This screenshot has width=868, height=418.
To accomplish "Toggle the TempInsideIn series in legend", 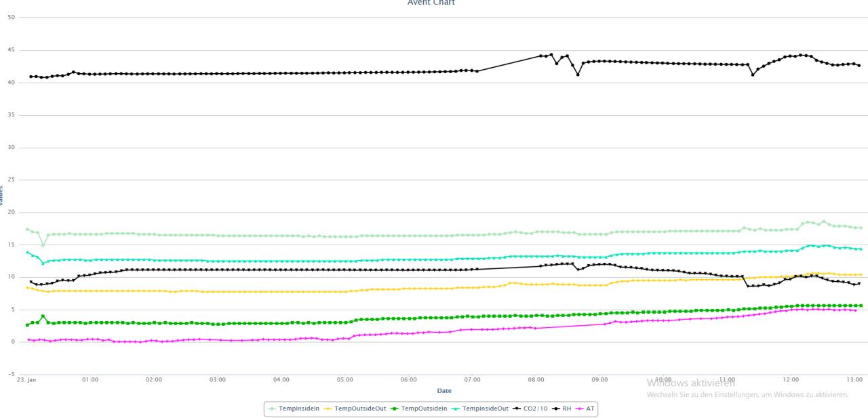I will pos(294,409).
